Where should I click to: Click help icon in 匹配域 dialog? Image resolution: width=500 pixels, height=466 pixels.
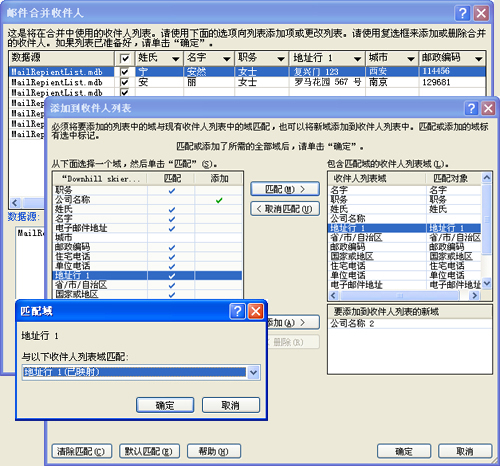[237, 311]
